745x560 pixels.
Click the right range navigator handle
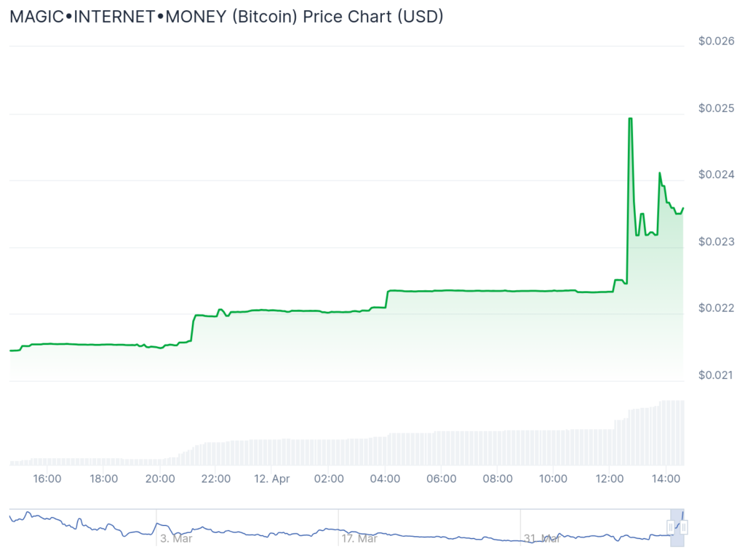pos(683,526)
